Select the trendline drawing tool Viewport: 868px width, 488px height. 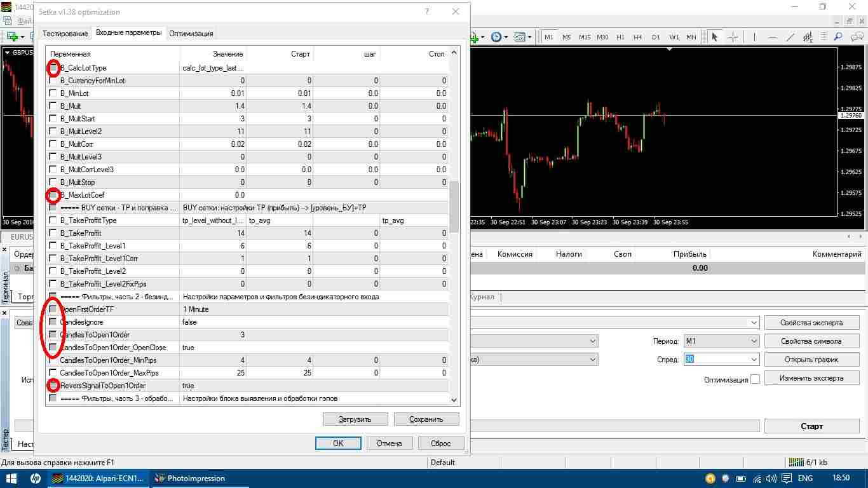coord(790,37)
